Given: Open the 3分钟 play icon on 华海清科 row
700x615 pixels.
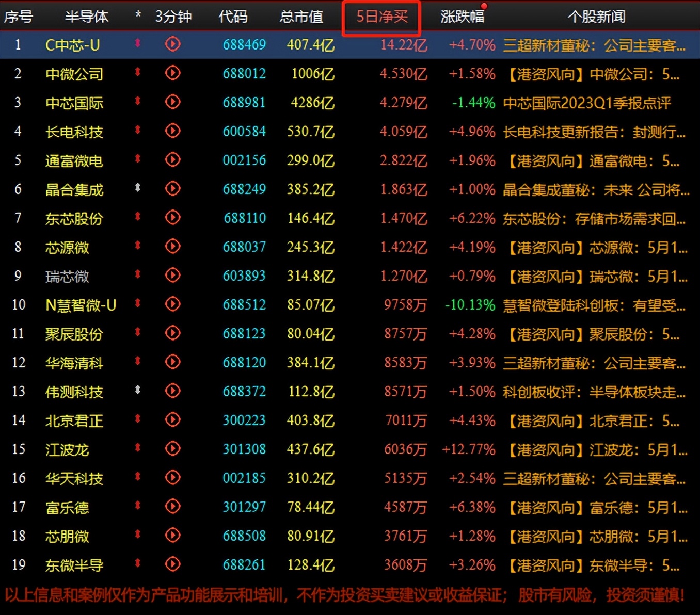Looking at the screenshot, I should tap(172, 362).
